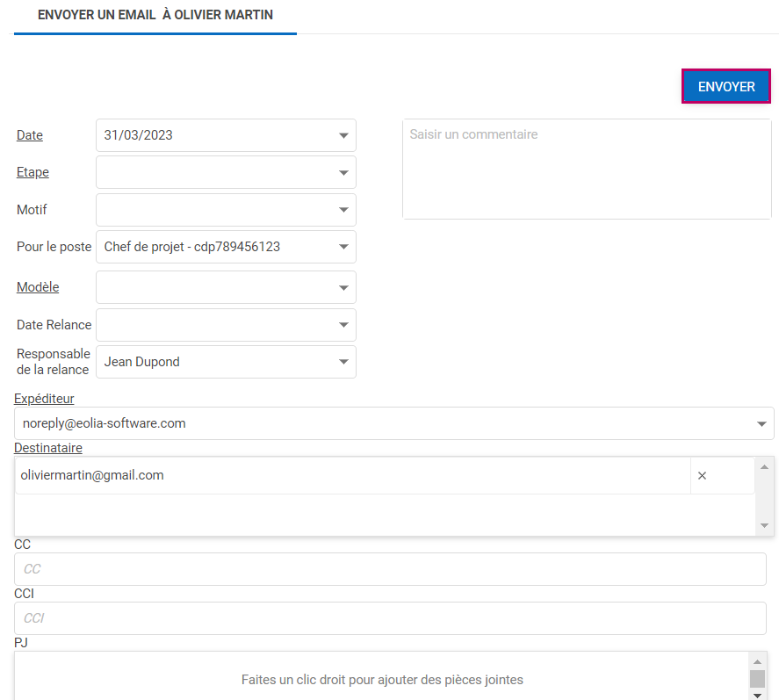Expand the Expéditeur email dropdown
This screenshot has height=700, width=779.
pos(761,423)
